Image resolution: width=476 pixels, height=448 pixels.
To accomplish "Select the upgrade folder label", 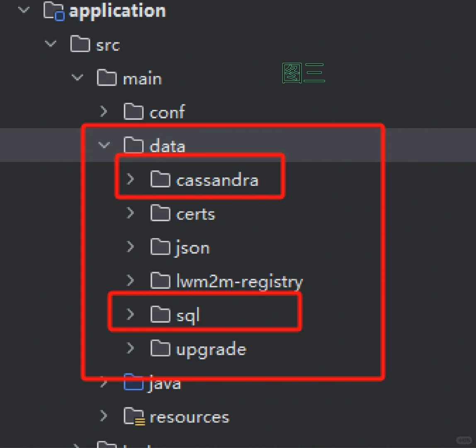I will (x=211, y=349).
